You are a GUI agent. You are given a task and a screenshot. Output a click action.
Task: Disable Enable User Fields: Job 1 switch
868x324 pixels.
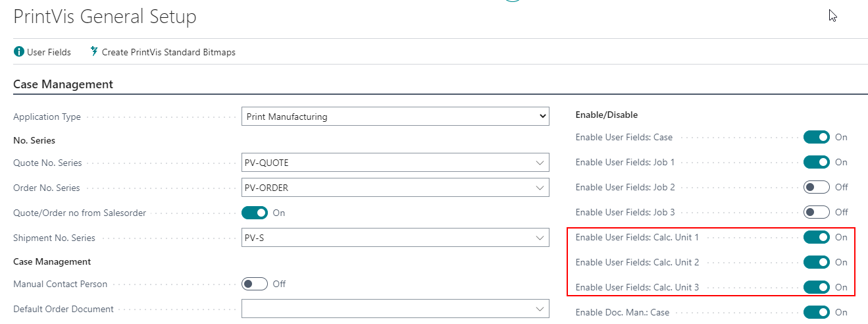pyautogui.click(x=817, y=162)
